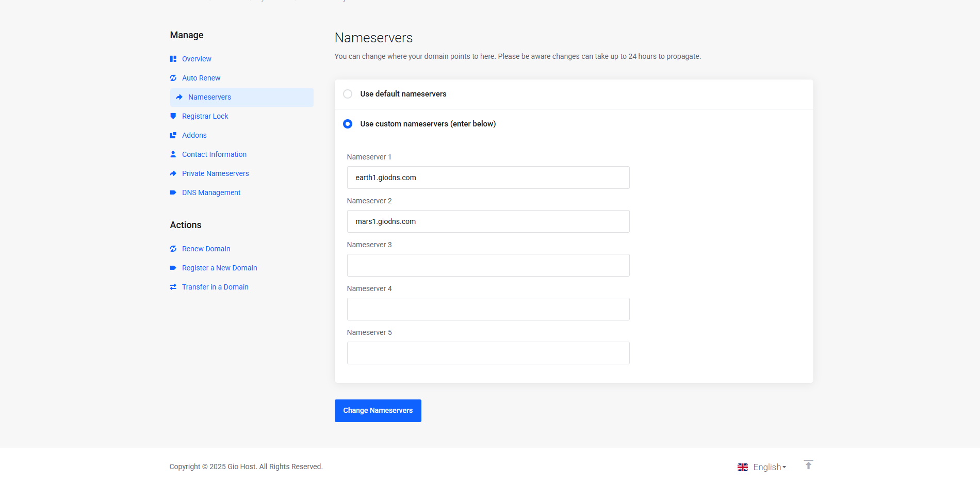Select Use custom nameservers radio button
Viewport: 980px width, 482px height.
[348, 124]
